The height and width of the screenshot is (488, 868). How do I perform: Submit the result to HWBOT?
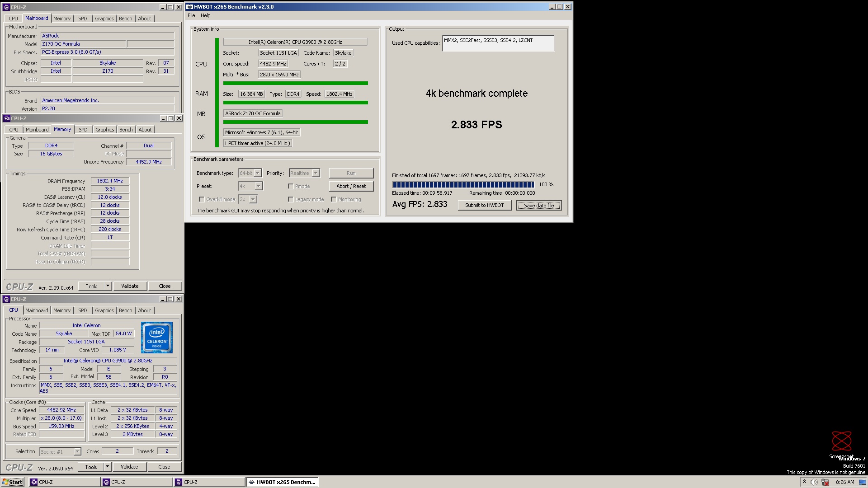[484, 205]
